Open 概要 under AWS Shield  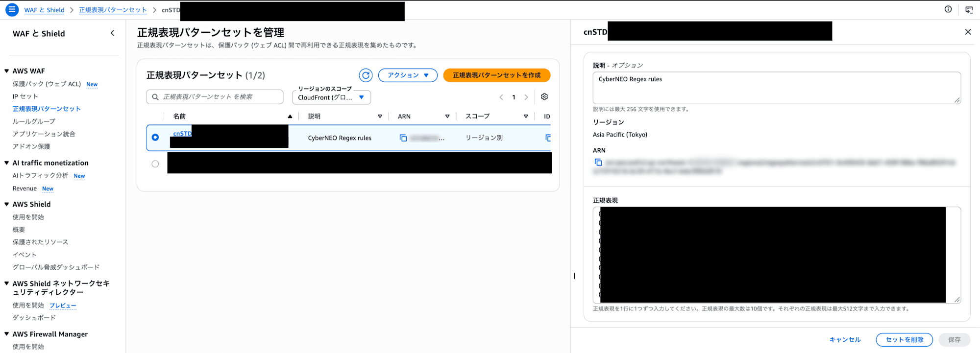[x=19, y=230]
